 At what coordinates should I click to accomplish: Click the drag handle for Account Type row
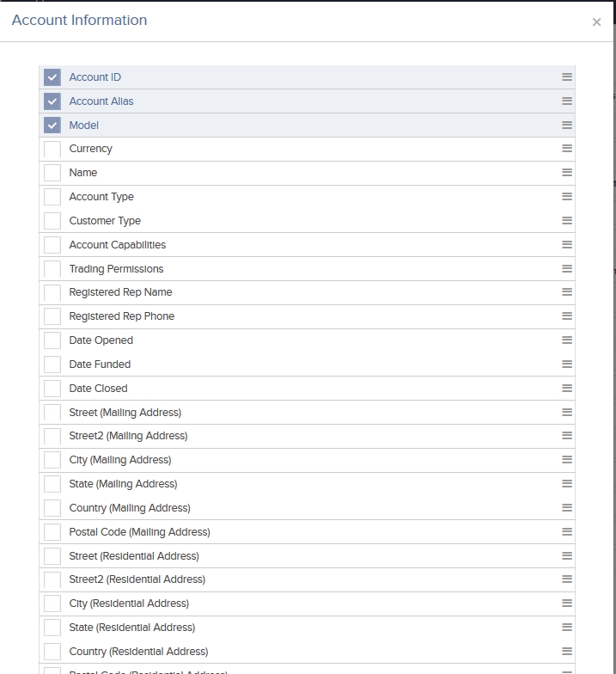click(x=567, y=197)
